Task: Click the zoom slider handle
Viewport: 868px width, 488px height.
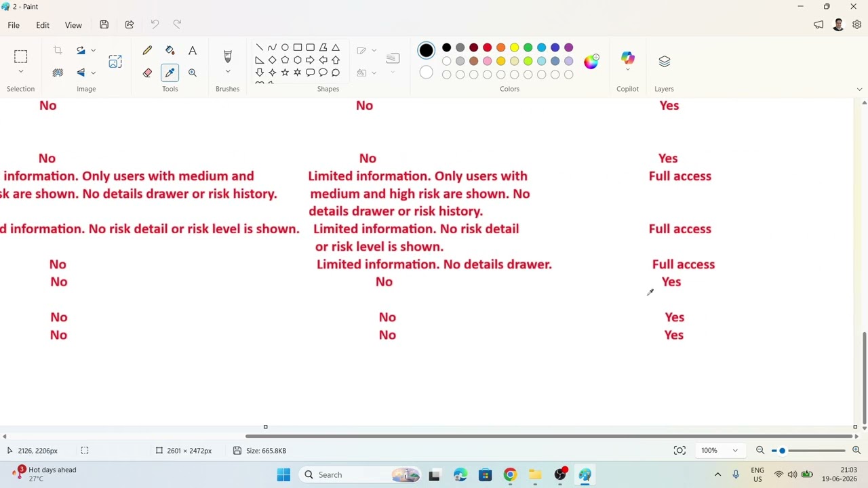Action: 782,451
